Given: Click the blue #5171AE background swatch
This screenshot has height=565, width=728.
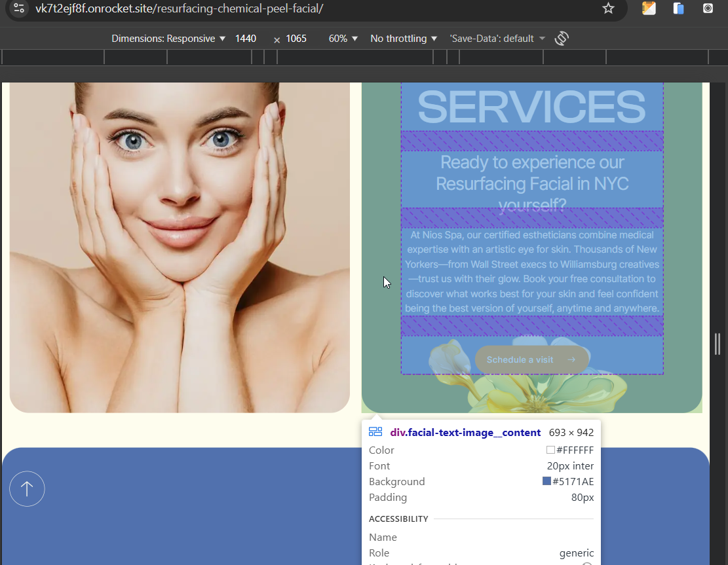Looking at the screenshot, I should point(546,481).
